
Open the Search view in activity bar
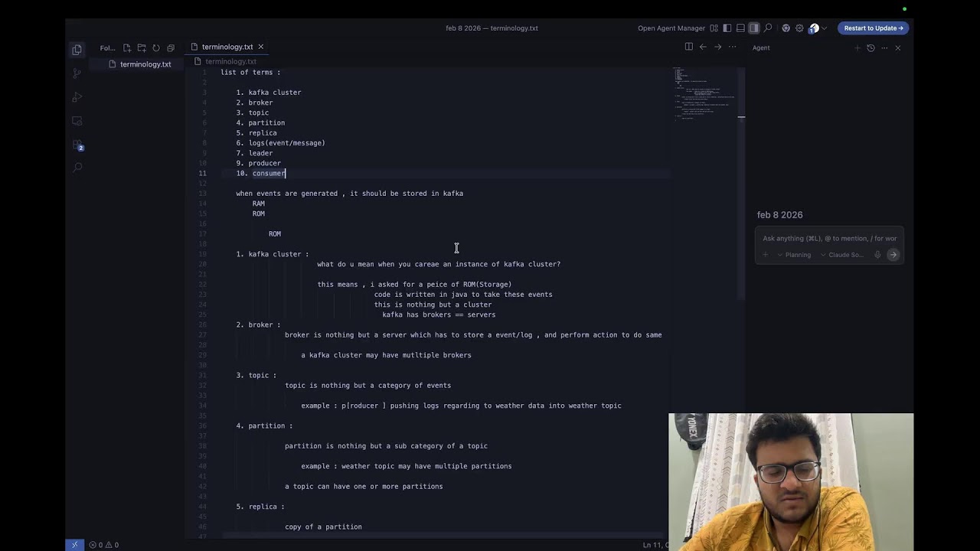[77, 168]
